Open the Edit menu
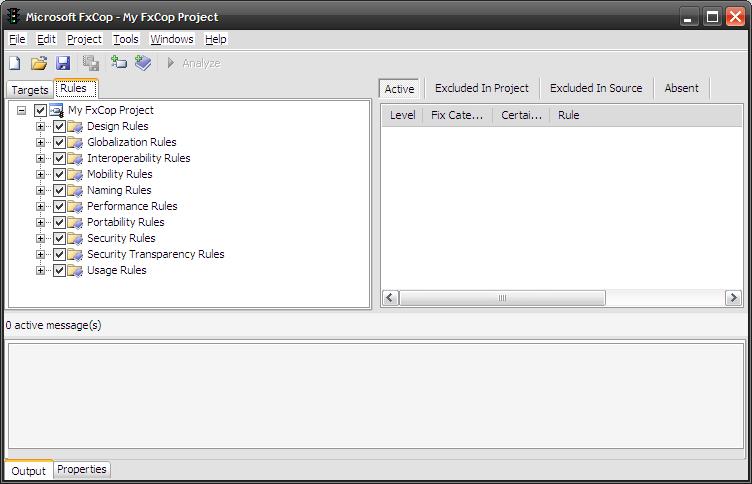The width and height of the screenshot is (752, 484). (47, 39)
